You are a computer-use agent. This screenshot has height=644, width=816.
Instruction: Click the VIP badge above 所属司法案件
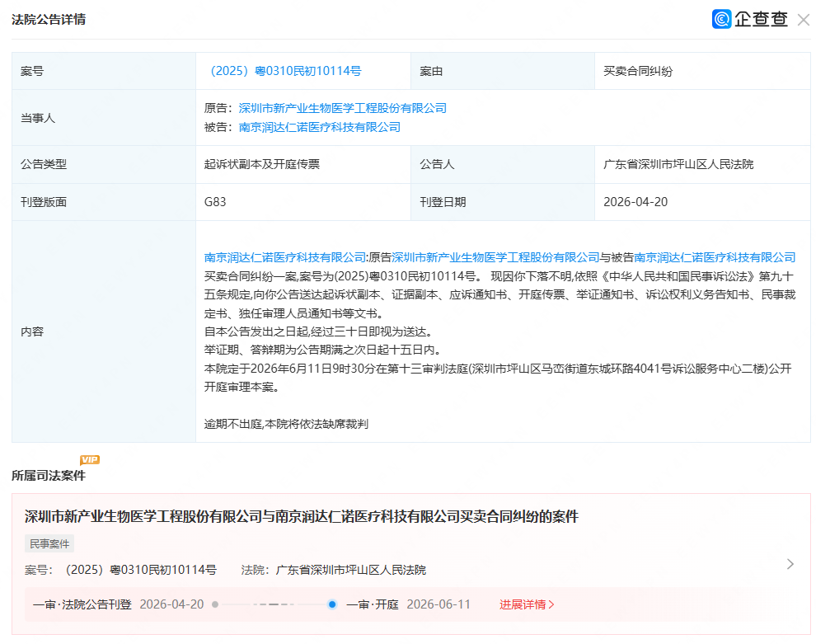(89, 459)
